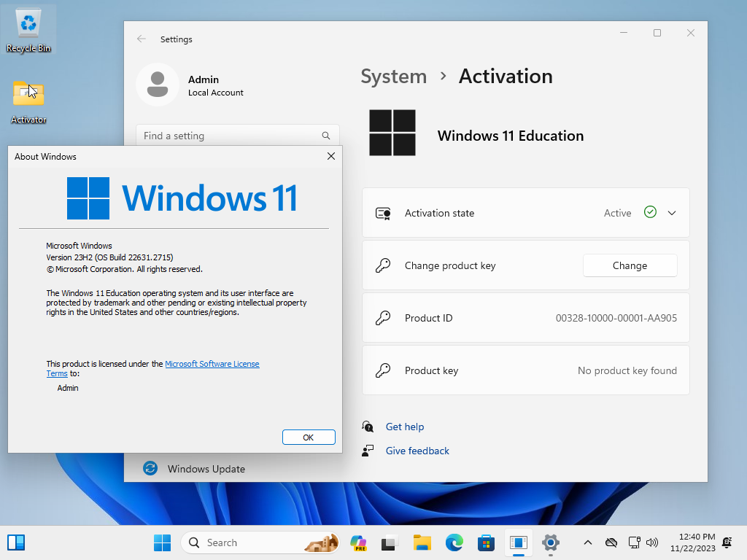Click the System breadcrumb

(393, 76)
